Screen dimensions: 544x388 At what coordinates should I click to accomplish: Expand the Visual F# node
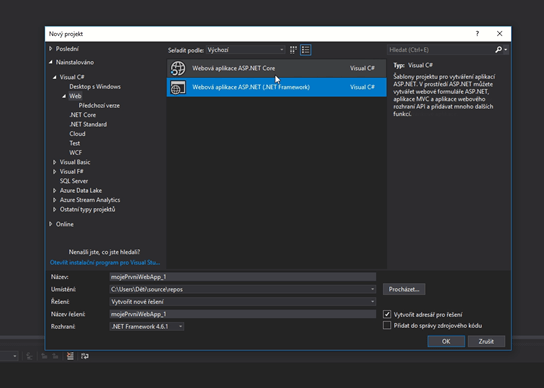coord(54,171)
